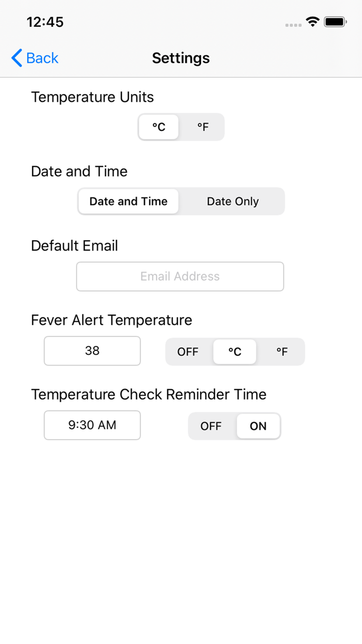Click the Email Address input field
Screen dimensions: 362x644
click(180, 276)
